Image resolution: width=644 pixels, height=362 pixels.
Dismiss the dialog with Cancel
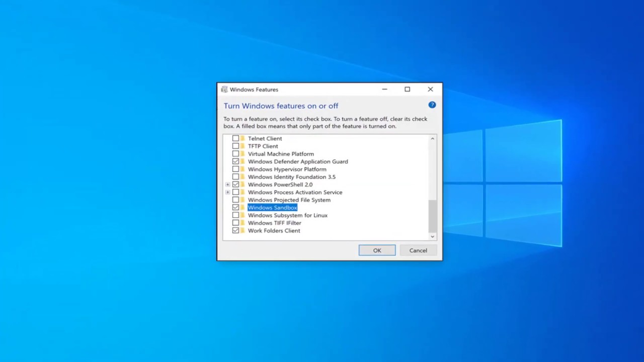point(418,250)
